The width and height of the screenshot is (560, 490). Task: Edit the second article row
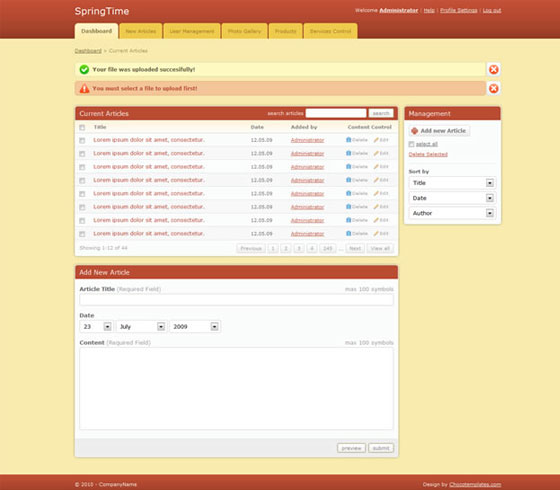point(381,153)
